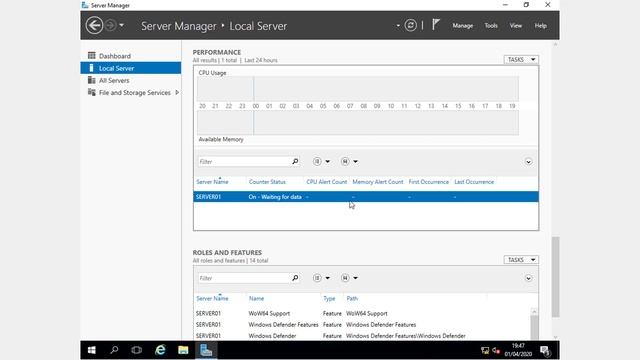Click the roles list scrollbar up arrow
Image resolution: width=640 pixels, height=360 pixels.
click(x=534, y=311)
